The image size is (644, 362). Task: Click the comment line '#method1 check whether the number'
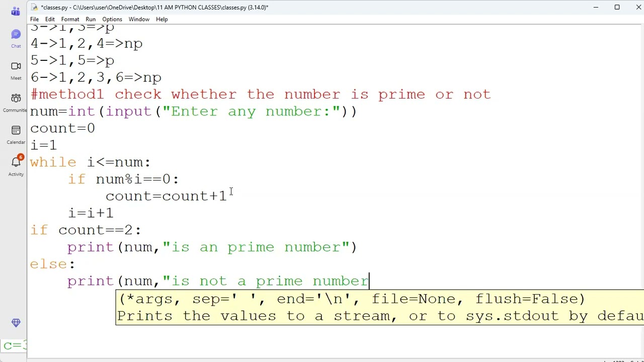(261, 94)
